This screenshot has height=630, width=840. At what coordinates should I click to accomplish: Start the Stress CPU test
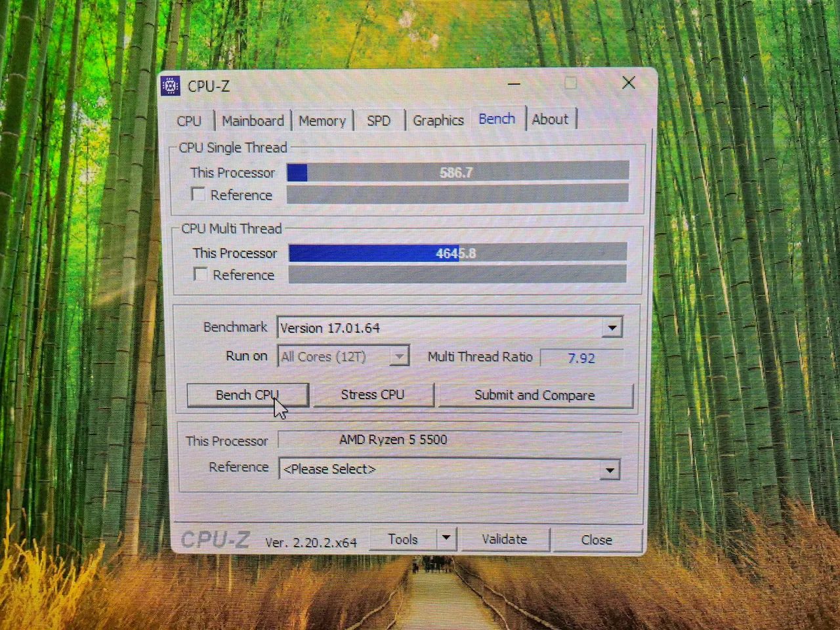point(372,395)
